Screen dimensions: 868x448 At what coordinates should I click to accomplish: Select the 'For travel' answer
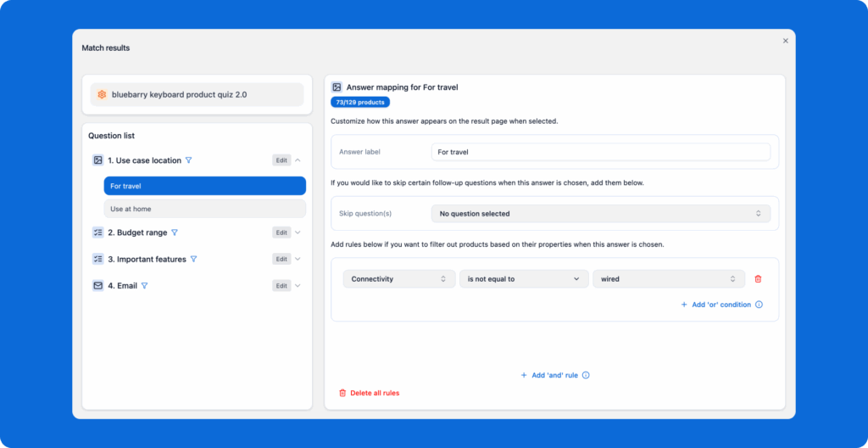click(x=204, y=186)
